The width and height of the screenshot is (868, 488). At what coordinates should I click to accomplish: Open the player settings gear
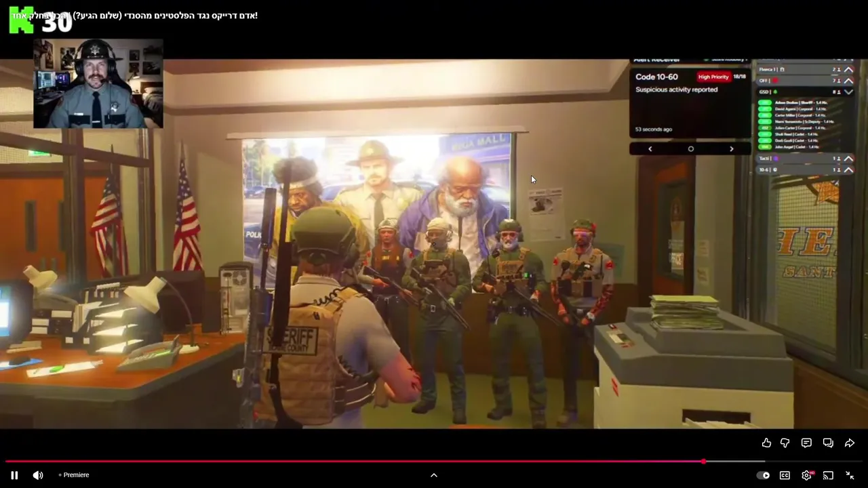[806, 475]
